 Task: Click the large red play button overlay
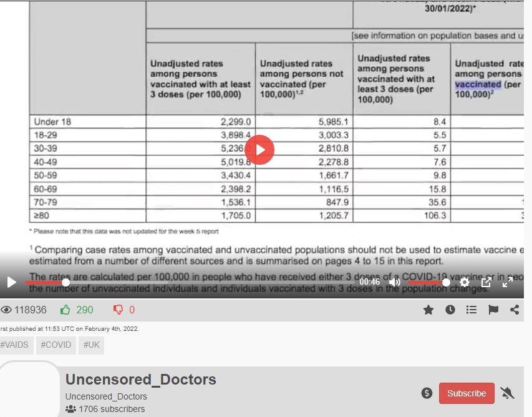pos(259,150)
